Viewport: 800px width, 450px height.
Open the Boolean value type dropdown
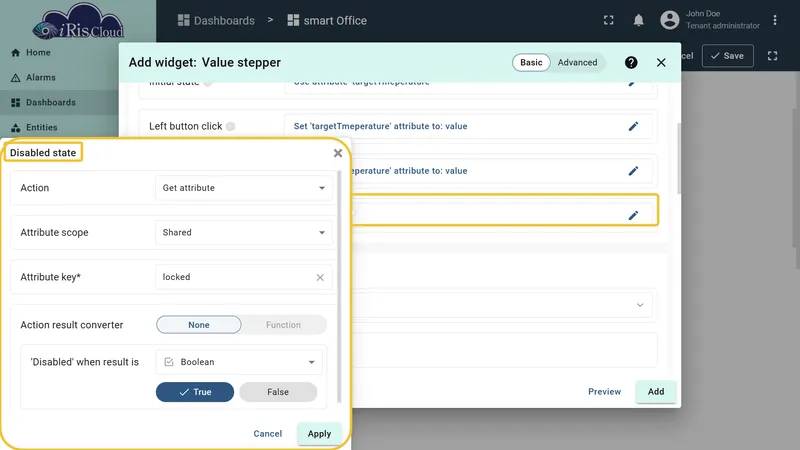point(239,362)
